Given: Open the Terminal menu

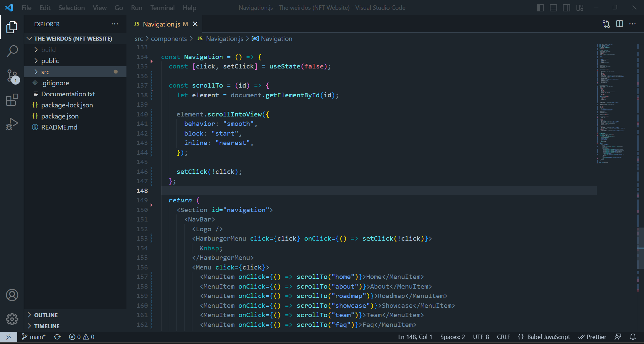Looking at the screenshot, I should 162,7.
